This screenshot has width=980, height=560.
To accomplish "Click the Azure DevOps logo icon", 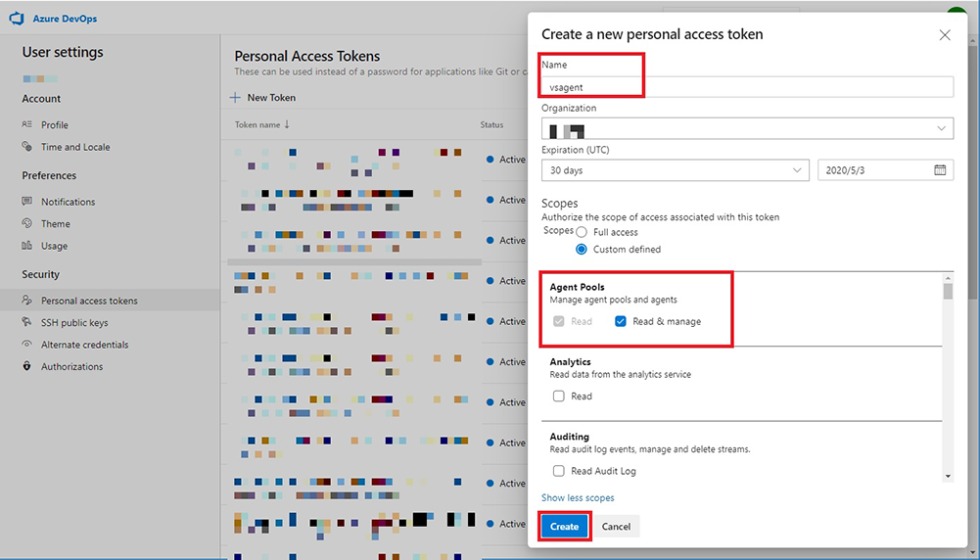I will click(17, 19).
